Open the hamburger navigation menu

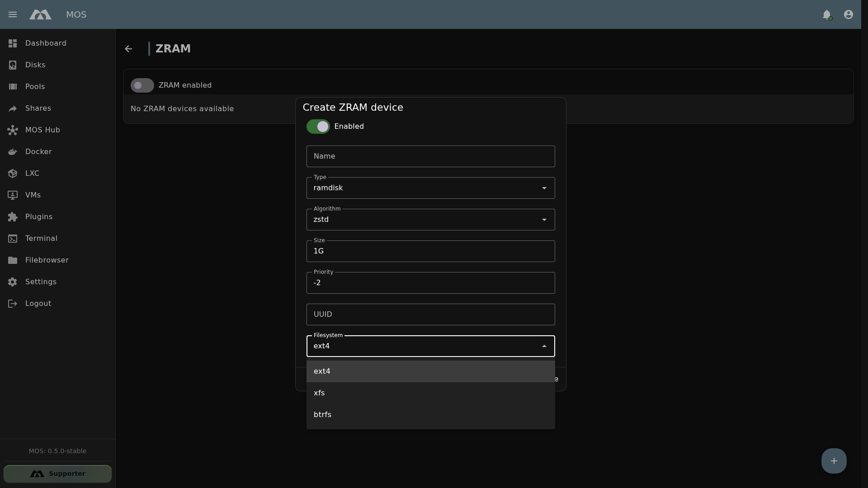[13, 14]
